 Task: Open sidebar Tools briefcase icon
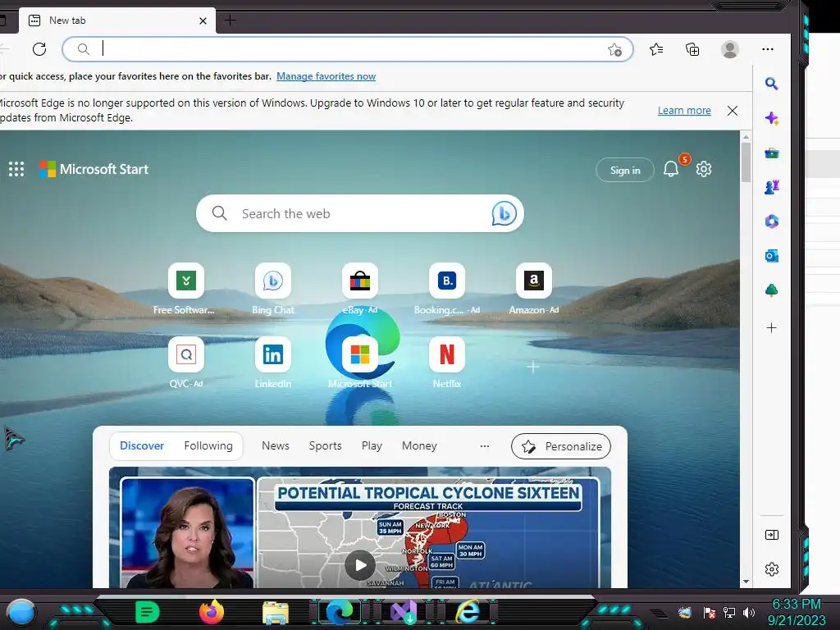tap(771, 153)
